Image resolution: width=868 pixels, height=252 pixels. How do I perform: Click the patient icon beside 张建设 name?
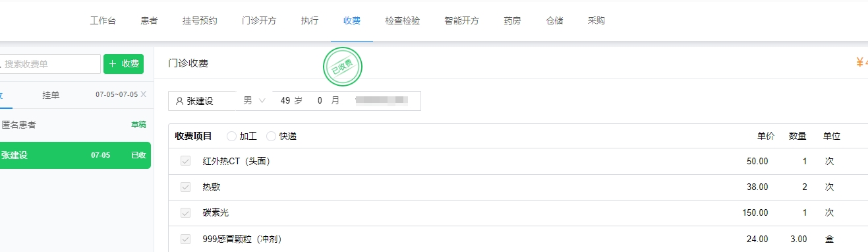(x=179, y=101)
